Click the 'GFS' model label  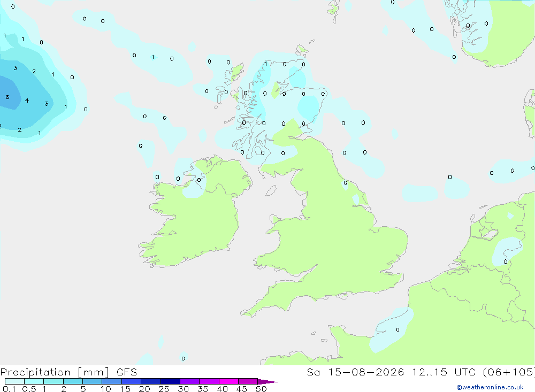tap(127, 372)
